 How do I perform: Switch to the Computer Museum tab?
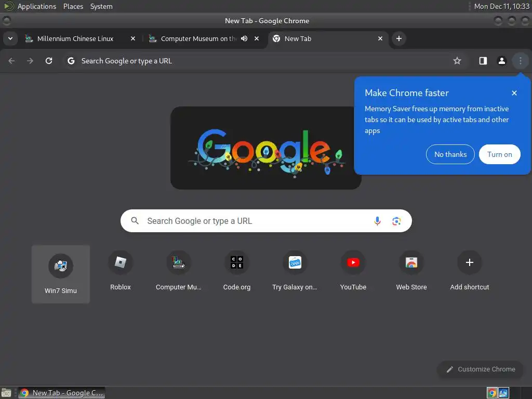point(198,38)
